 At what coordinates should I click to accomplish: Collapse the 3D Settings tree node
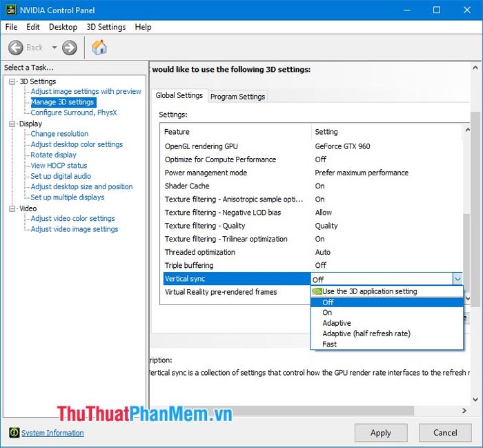[12, 81]
